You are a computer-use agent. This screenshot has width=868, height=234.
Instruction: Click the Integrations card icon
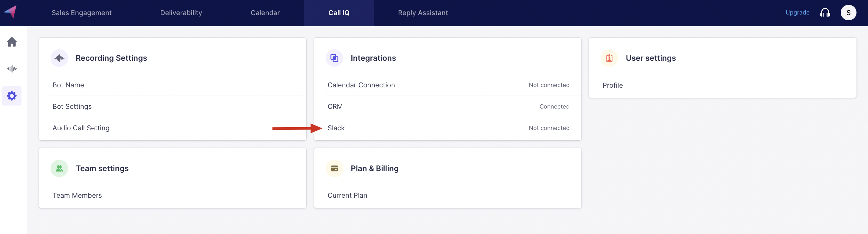pos(334,58)
